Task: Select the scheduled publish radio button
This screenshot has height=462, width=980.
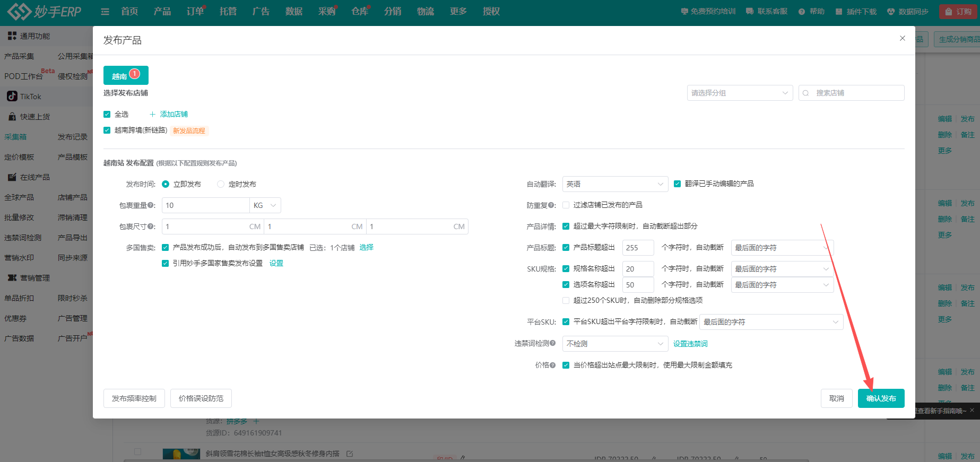Action: 221,184
